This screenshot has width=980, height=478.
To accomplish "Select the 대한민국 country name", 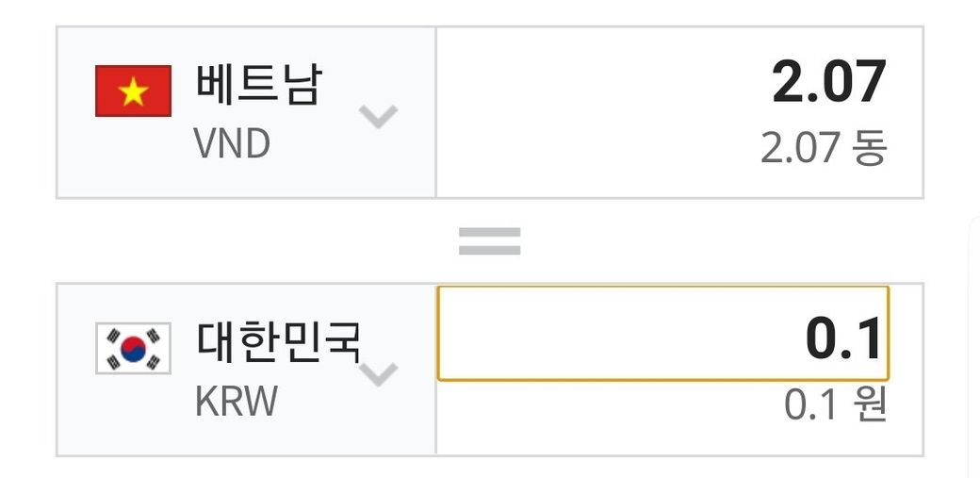I will [280, 341].
